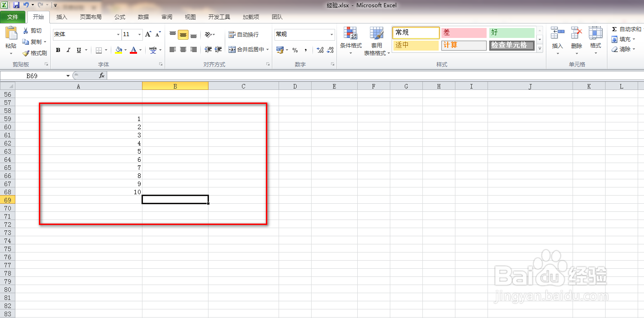Click the cell borders icon
The height and width of the screenshot is (318, 644).
[99, 50]
